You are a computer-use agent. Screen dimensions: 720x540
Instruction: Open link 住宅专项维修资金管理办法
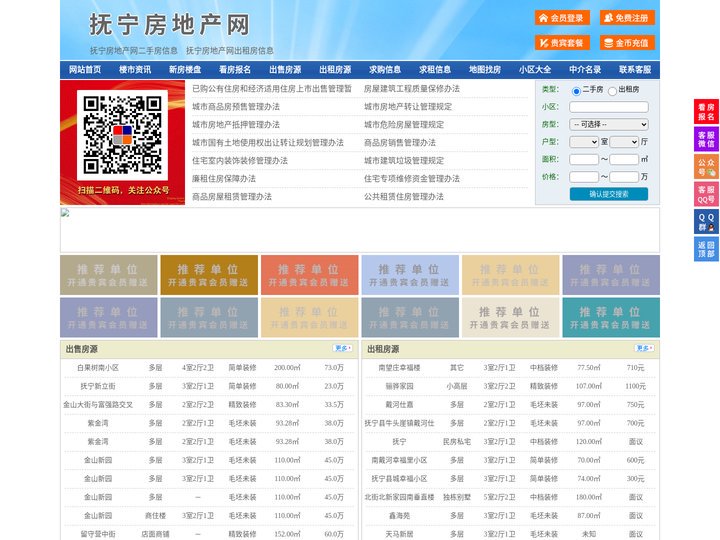point(412,179)
